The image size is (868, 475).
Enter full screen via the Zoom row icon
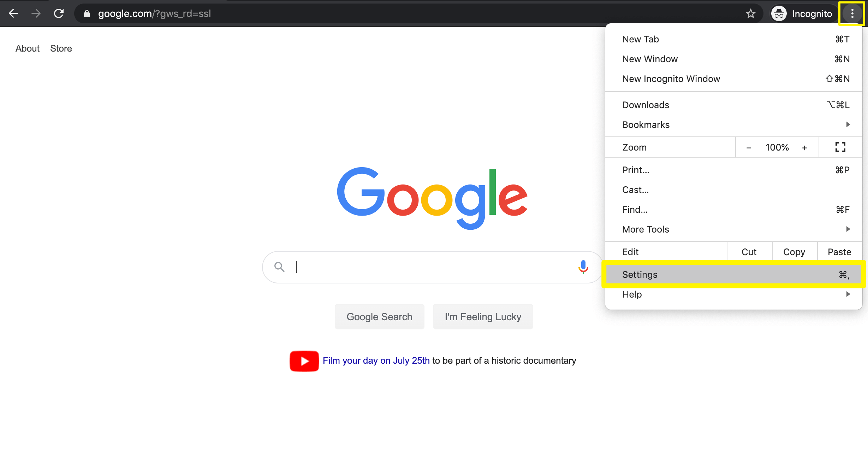coord(840,147)
